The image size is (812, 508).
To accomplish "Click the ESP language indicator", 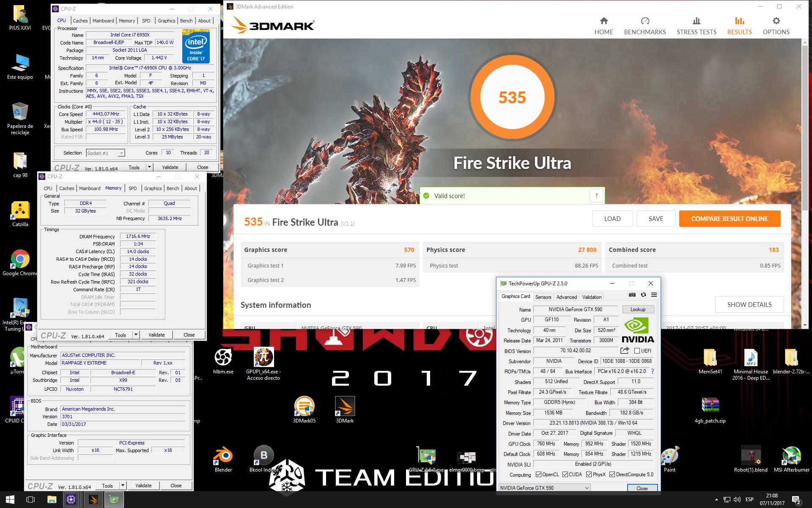I will pos(749,500).
